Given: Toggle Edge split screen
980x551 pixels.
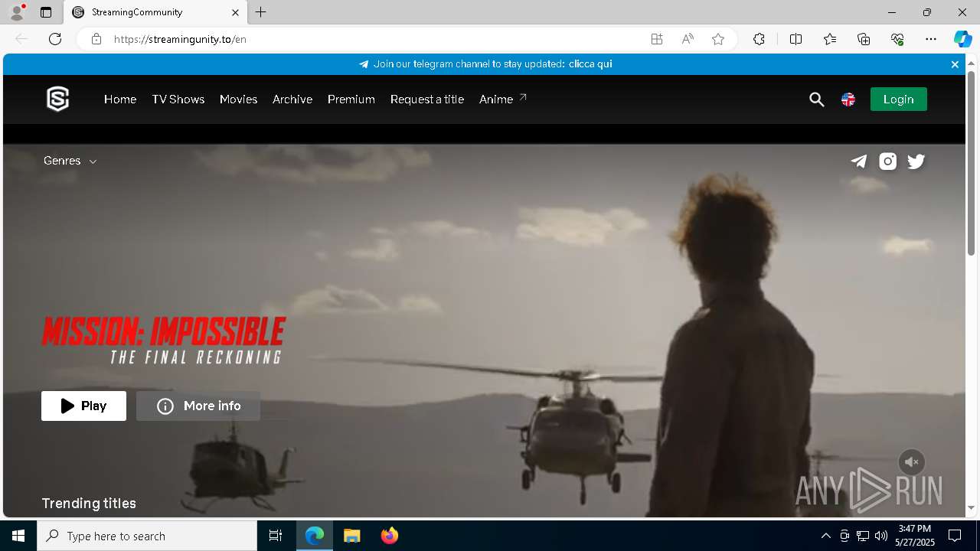Looking at the screenshot, I should click(795, 39).
